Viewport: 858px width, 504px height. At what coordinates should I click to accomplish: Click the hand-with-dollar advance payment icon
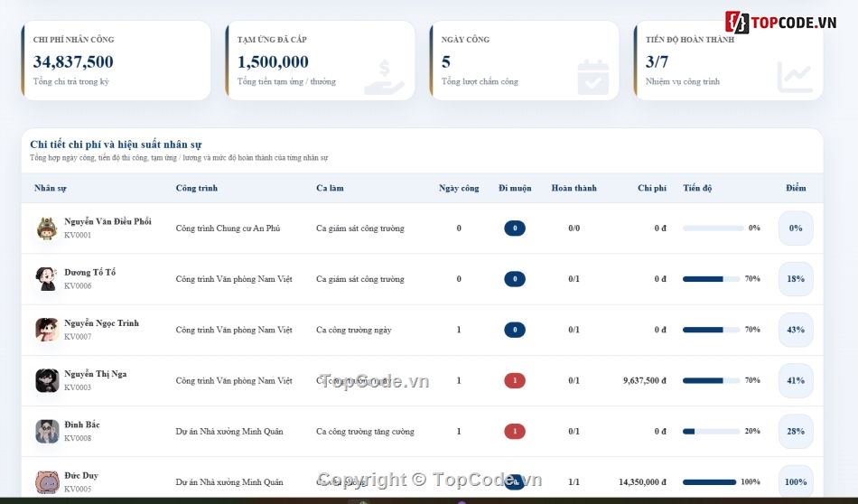tap(384, 77)
